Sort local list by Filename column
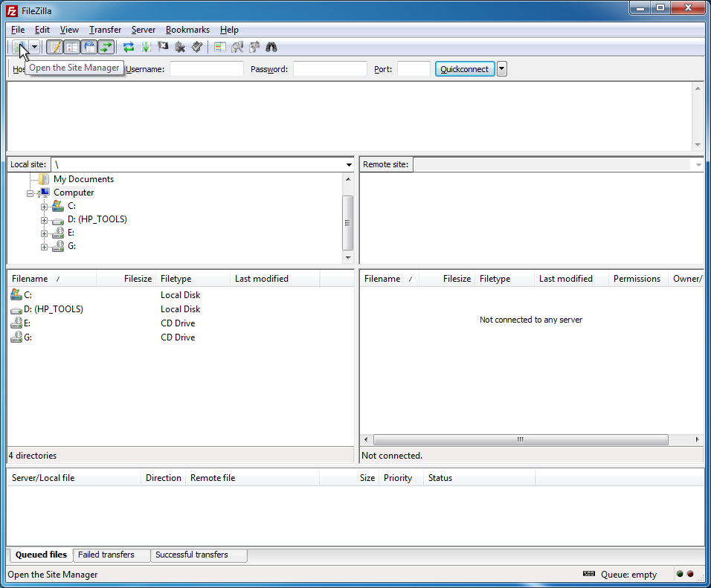Screen dimensions: 711x588 52,278
